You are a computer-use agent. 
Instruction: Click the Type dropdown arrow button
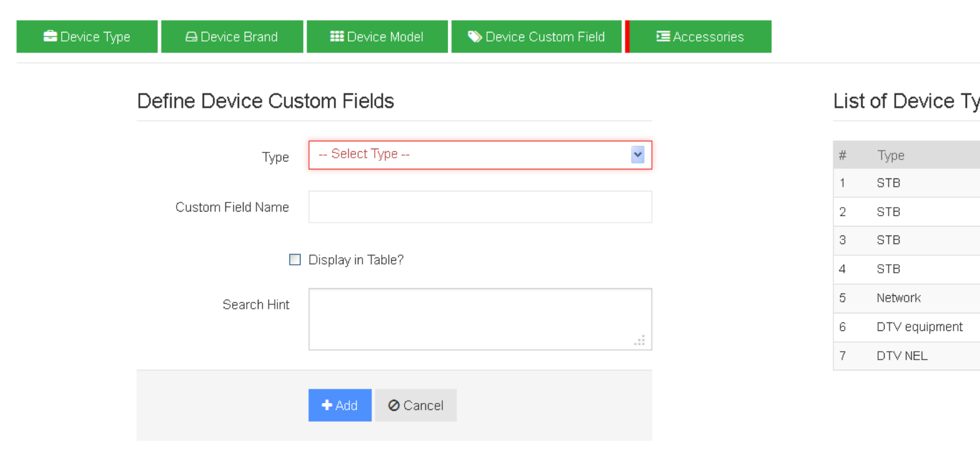[x=637, y=154]
